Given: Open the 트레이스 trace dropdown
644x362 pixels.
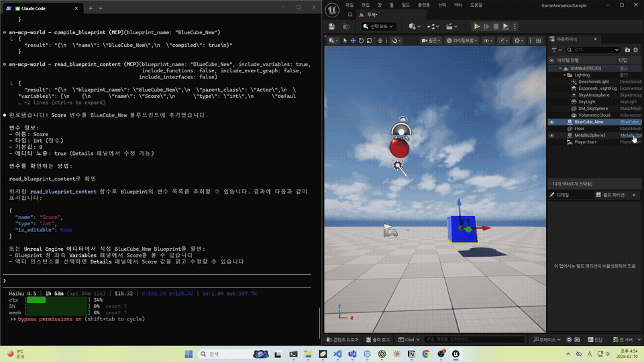Looking at the screenshot, I should [x=547, y=339].
